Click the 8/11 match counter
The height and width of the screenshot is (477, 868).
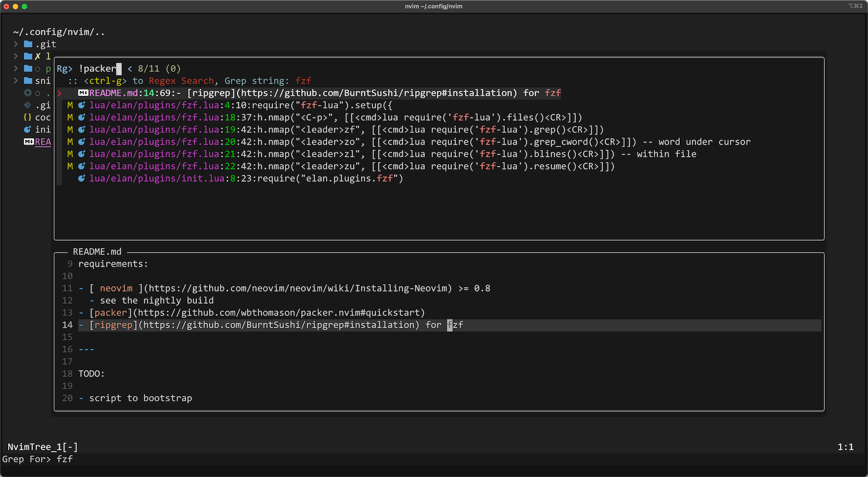149,69
